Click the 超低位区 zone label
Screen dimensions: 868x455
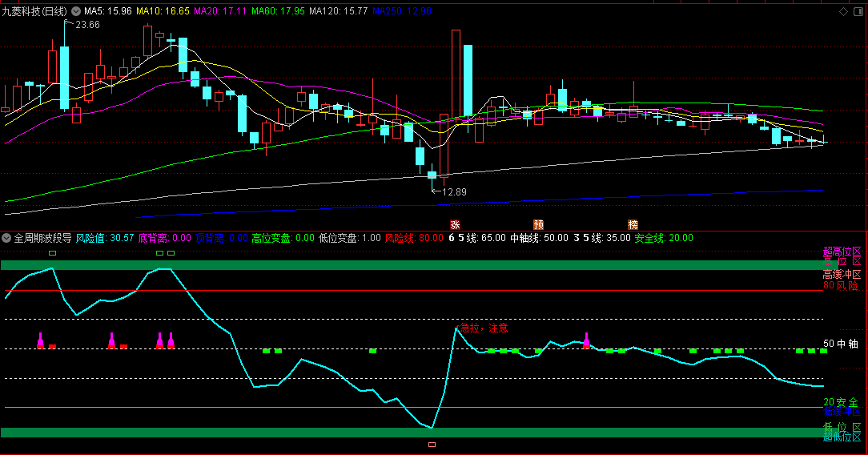(x=842, y=437)
